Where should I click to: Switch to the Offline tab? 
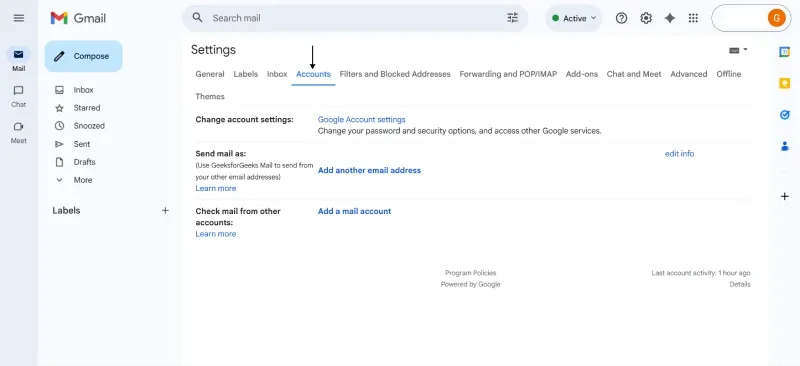729,74
